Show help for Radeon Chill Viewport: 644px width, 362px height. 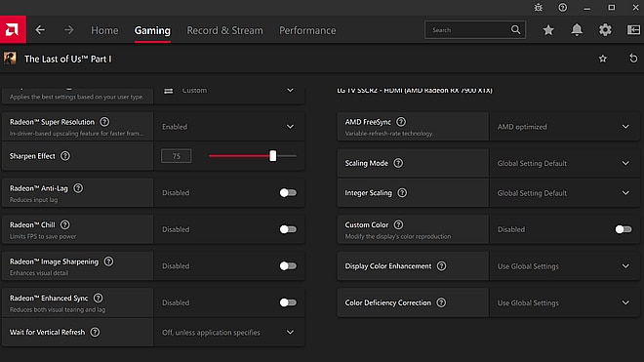coord(65,224)
